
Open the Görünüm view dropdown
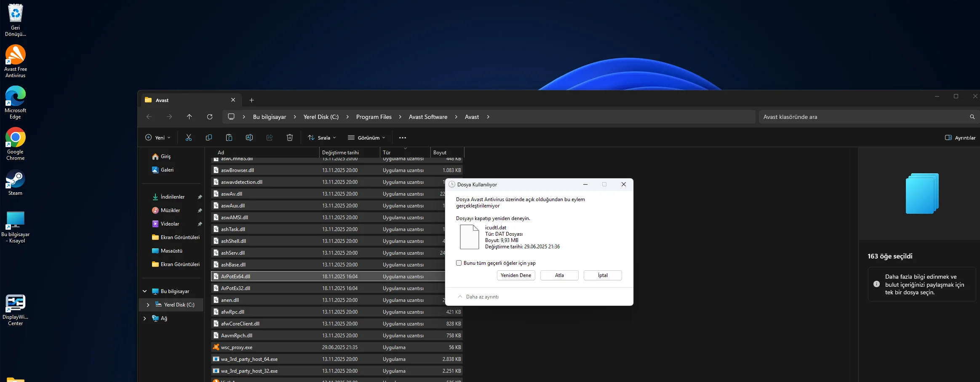tap(366, 138)
